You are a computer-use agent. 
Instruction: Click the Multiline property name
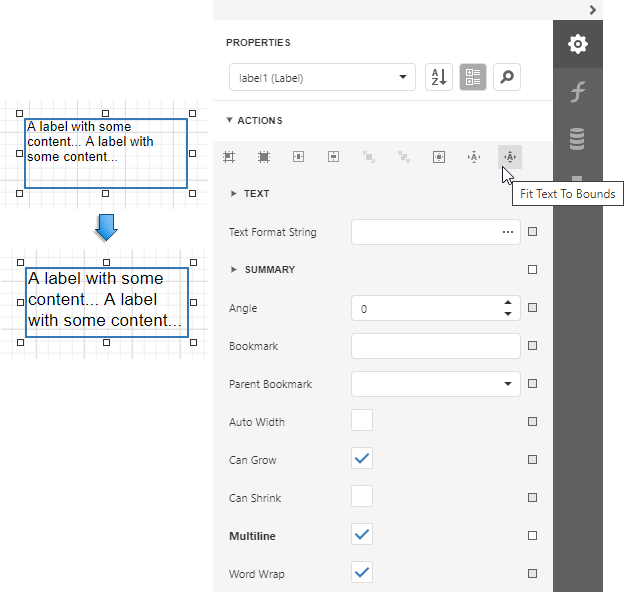252,536
